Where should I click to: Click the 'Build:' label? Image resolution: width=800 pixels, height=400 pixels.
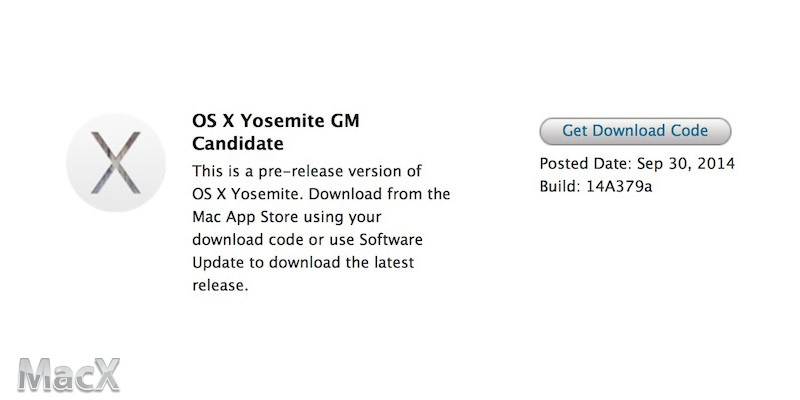560,186
